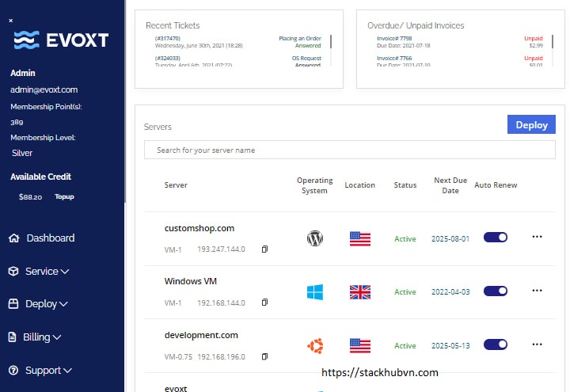Click the sidebar scrollbar

pos(125,102)
